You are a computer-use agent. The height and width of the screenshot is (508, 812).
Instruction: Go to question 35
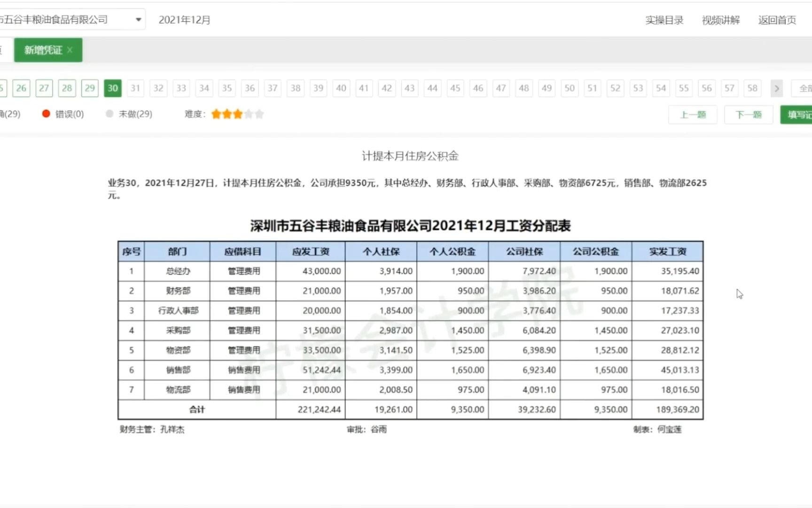[x=227, y=88]
